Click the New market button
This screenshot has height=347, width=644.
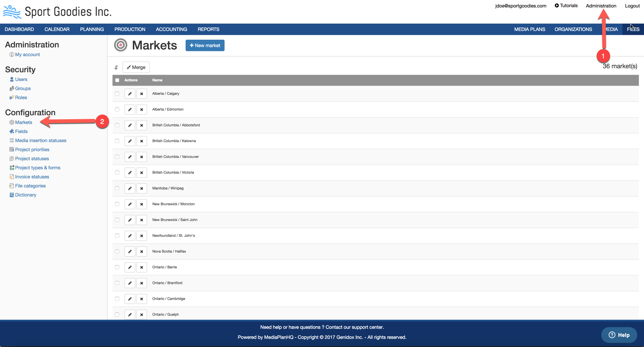205,45
